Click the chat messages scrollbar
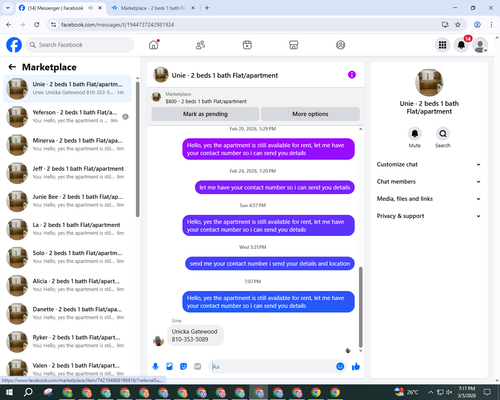The width and height of the screenshot is (500, 400). point(360,307)
